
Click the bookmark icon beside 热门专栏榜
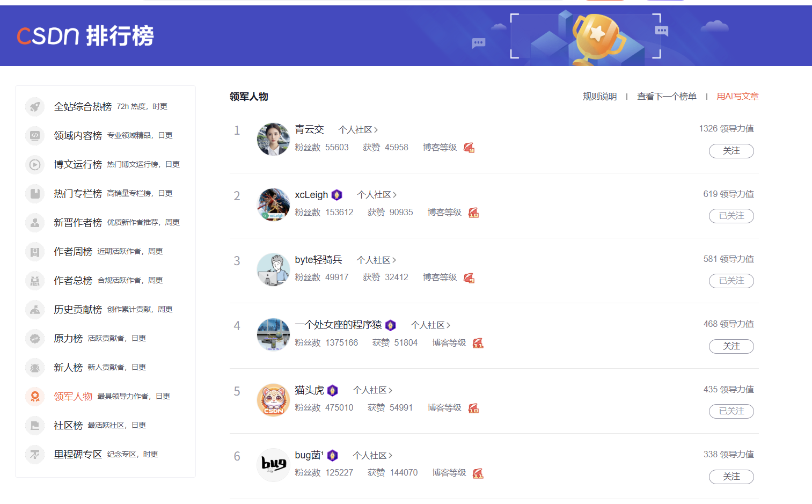(35, 193)
